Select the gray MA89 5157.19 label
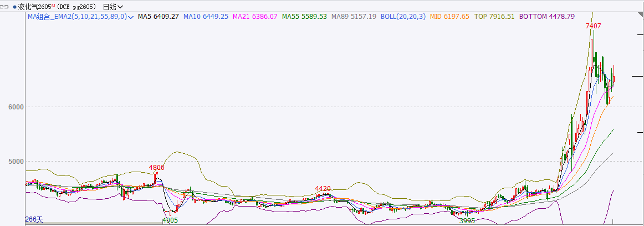Viewport: 644px width, 226px height. (x=354, y=17)
